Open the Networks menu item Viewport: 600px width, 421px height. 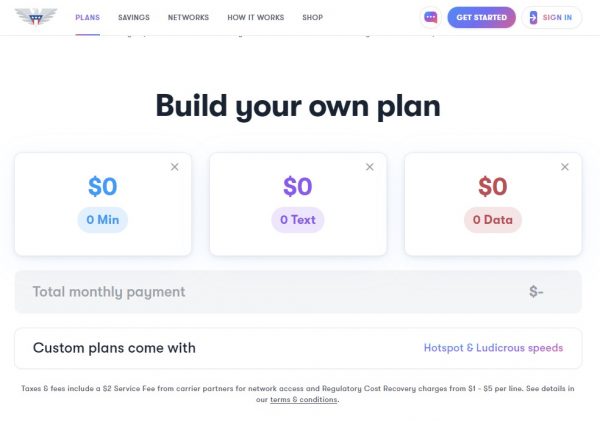[188, 17]
